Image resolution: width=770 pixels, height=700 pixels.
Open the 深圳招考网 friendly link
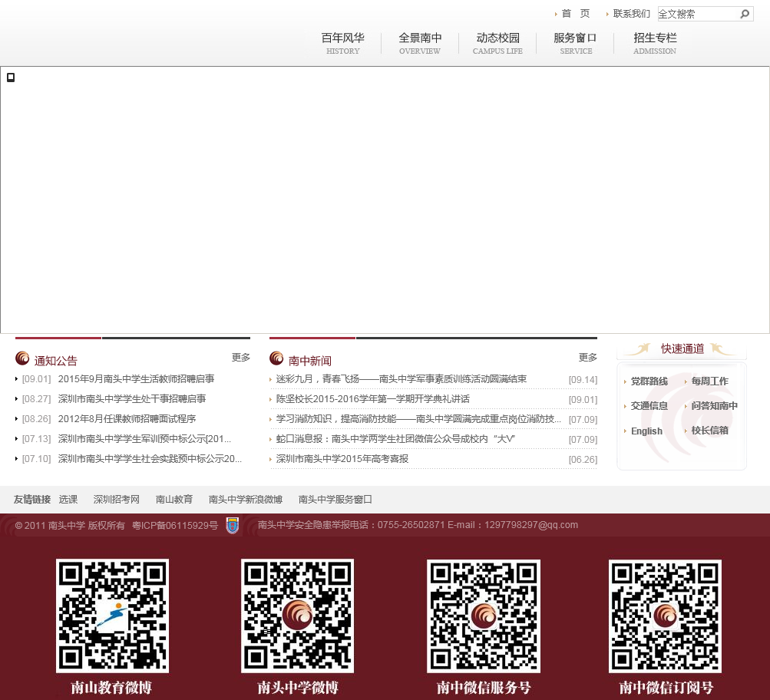[x=117, y=500]
